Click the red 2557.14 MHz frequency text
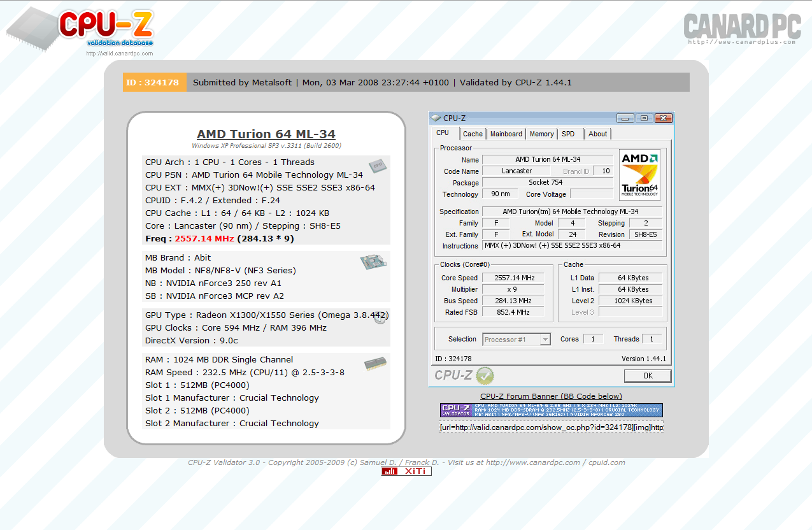The width and height of the screenshot is (812, 530). (x=204, y=239)
